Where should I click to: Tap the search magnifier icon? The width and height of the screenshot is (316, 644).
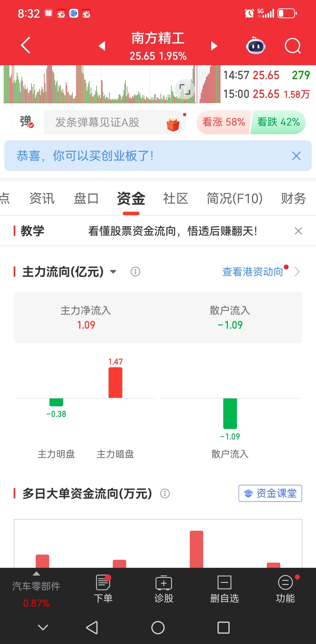coord(293,46)
